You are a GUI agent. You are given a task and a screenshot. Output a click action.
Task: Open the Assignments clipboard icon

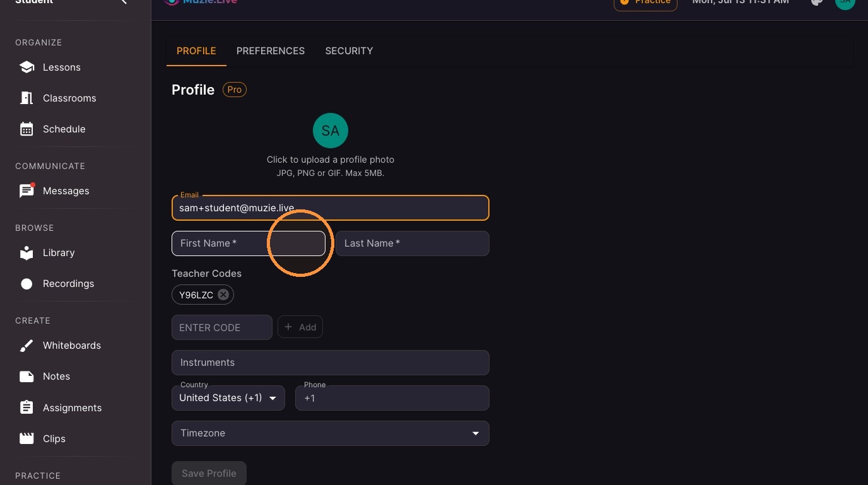point(26,407)
